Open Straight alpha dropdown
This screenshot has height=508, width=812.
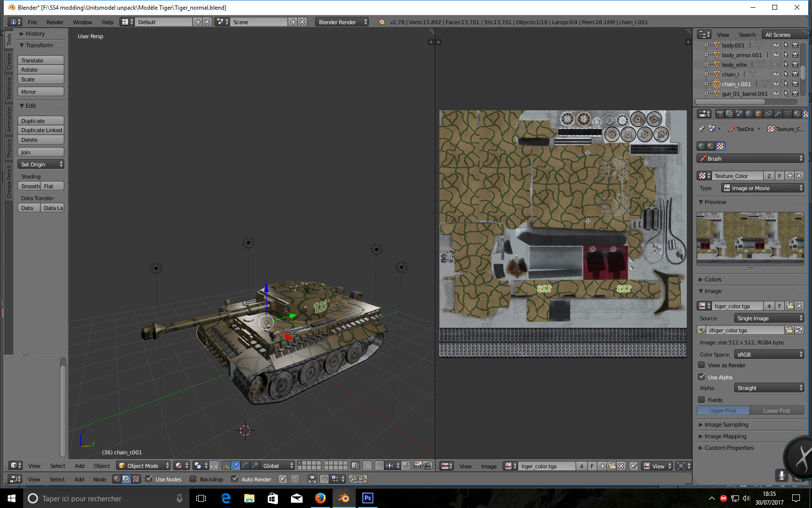[768, 388]
